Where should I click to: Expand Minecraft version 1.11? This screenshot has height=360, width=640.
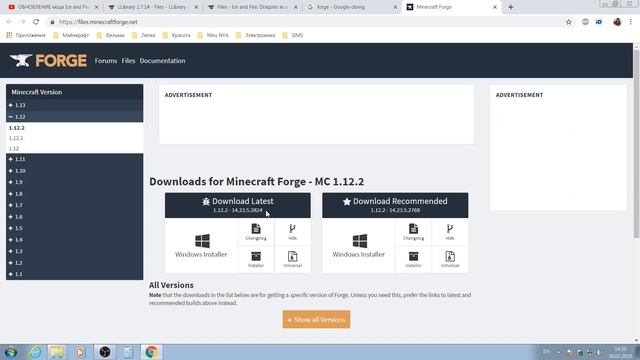pyautogui.click(x=75, y=159)
